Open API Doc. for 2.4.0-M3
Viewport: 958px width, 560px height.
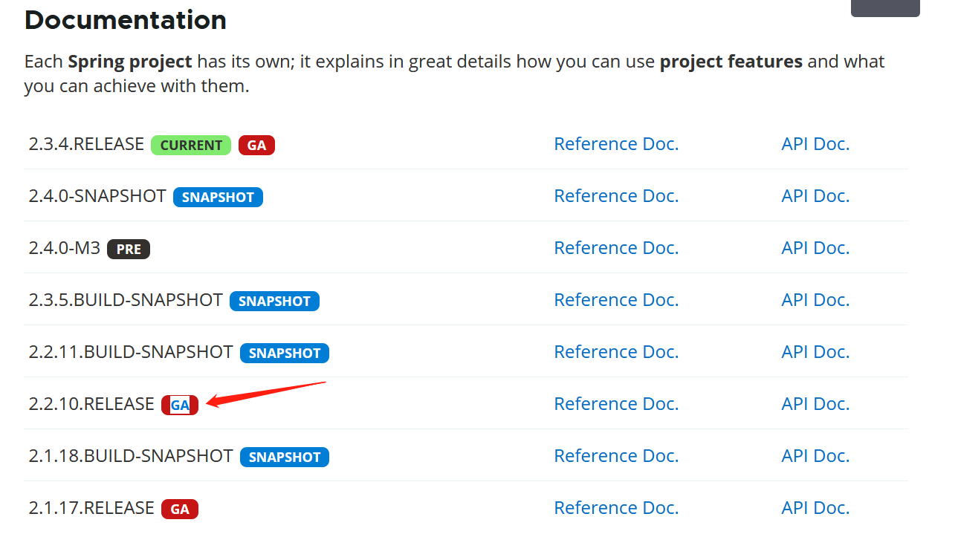(x=815, y=248)
